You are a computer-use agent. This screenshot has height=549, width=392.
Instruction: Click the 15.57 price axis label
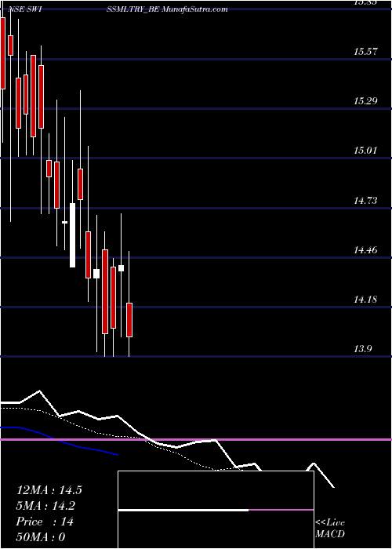(x=365, y=52)
